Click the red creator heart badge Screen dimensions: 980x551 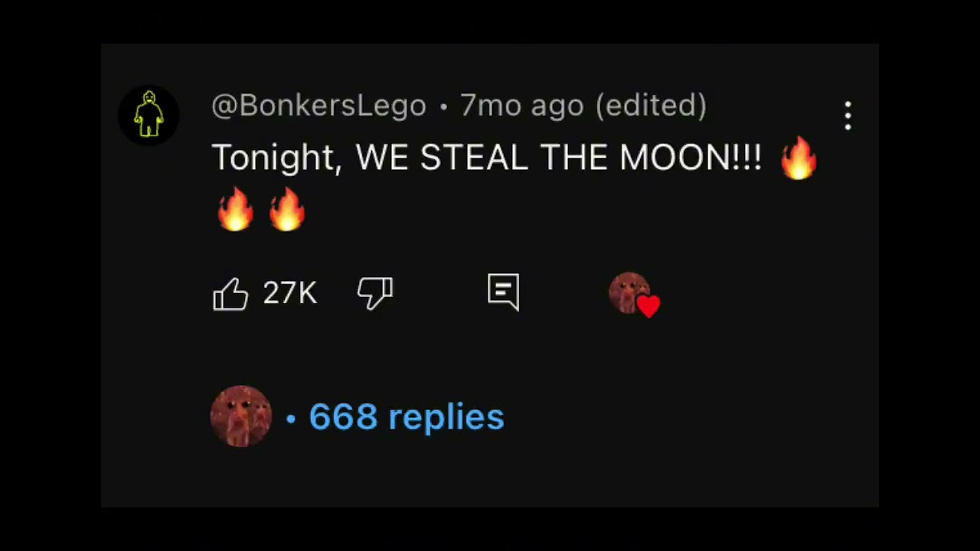point(648,306)
